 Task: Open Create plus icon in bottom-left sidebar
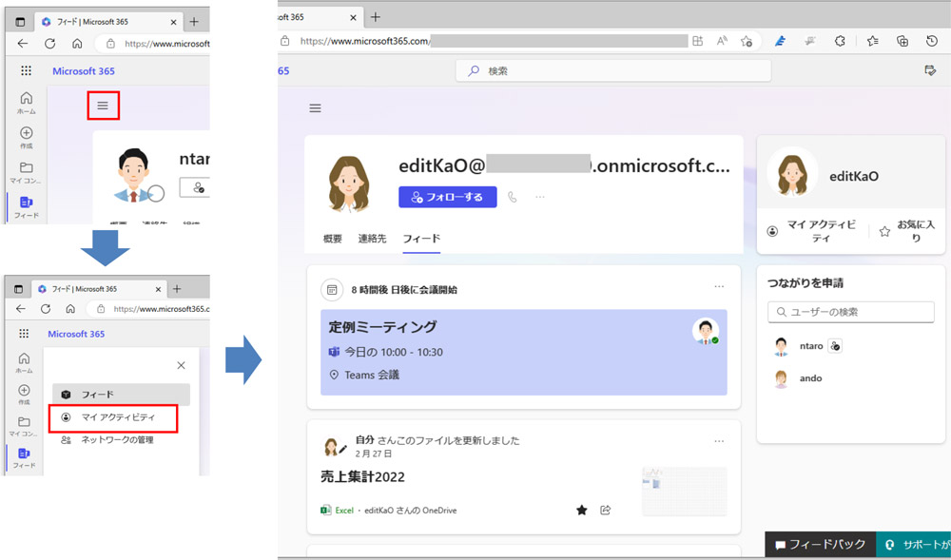tap(25, 394)
